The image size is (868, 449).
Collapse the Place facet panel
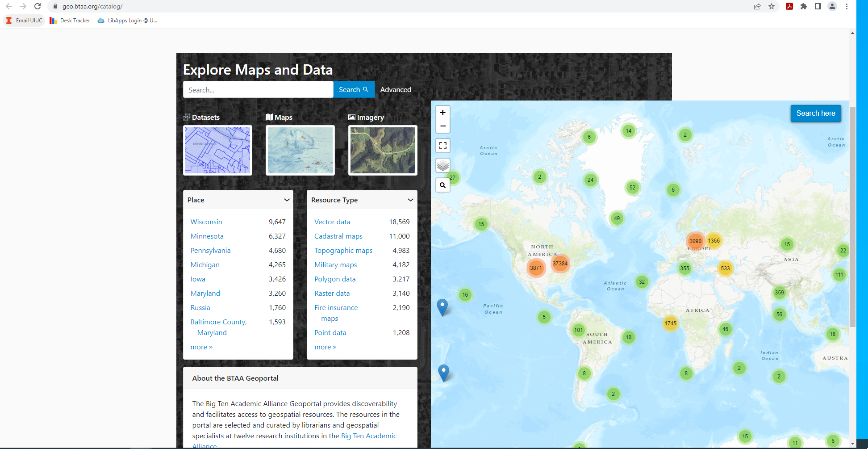287,200
